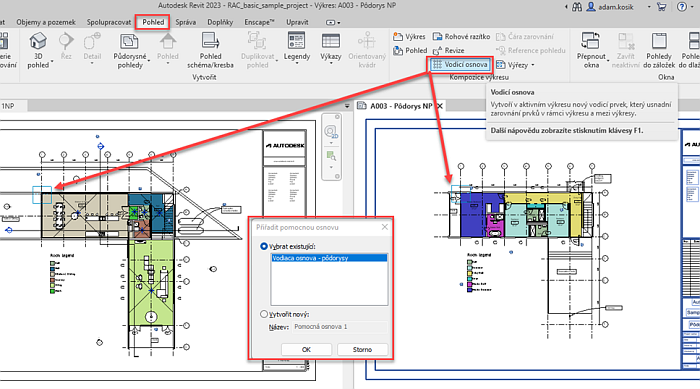
Task: Activate the Vodicí osnova guide grid tool
Action: point(460,65)
